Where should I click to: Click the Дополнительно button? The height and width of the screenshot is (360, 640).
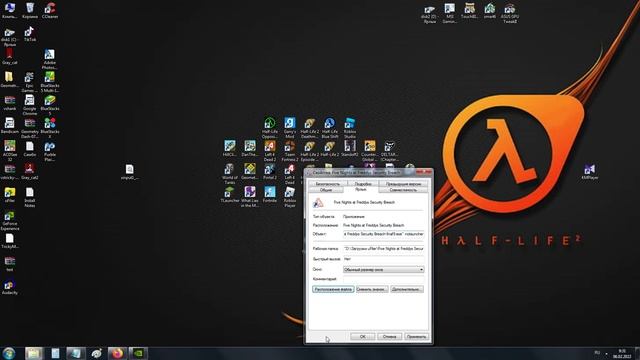click(x=407, y=289)
